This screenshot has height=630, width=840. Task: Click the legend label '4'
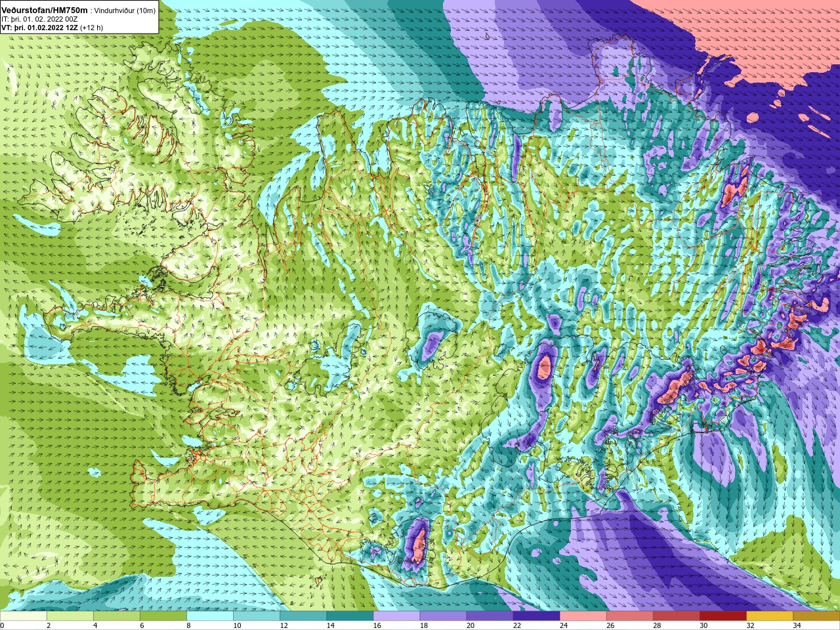coord(95,625)
